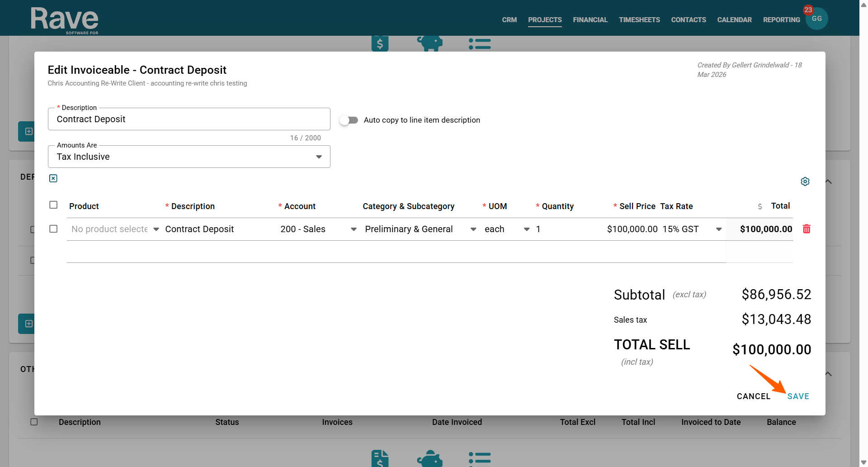
Task: Click the Save button
Action: [798, 396]
